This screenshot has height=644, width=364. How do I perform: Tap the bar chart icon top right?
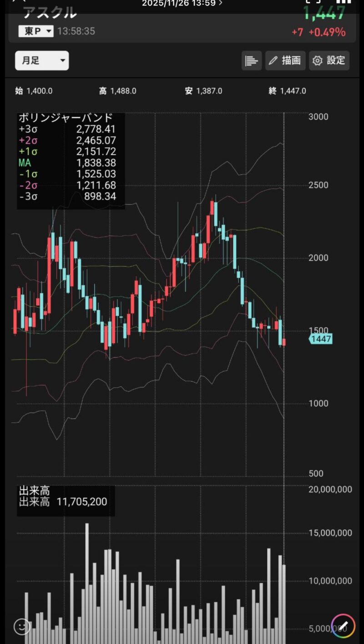point(343,2)
